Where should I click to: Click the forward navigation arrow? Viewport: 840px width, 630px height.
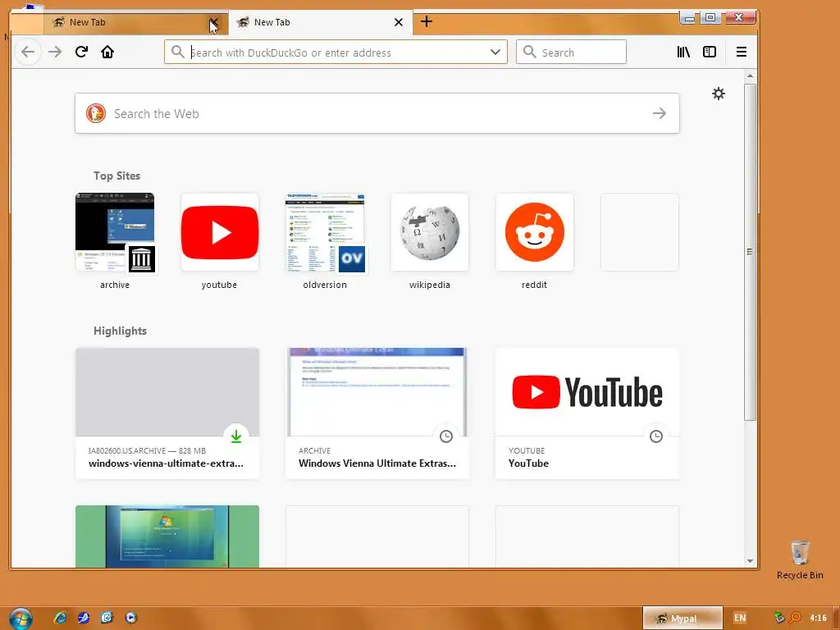click(55, 52)
